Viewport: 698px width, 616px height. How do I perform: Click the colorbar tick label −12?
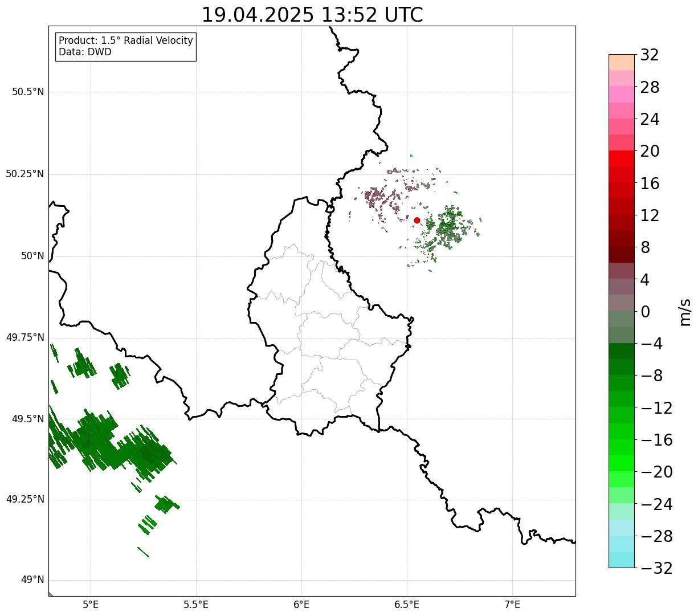[x=656, y=408]
